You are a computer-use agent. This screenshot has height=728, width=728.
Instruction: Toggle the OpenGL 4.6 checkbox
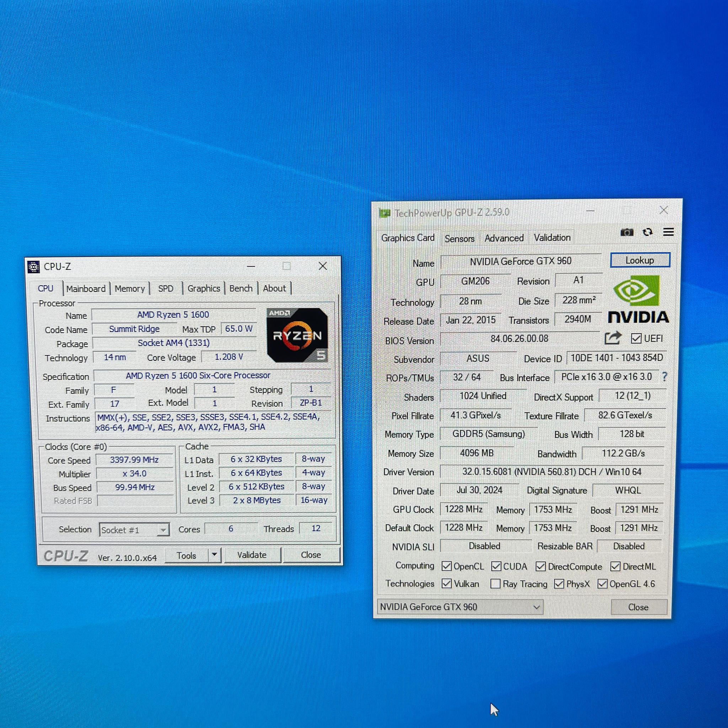coord(603,584)
